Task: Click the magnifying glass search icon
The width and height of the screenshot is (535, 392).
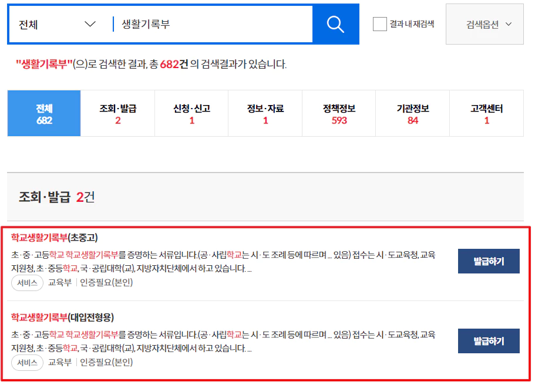Action: point(335,24)
